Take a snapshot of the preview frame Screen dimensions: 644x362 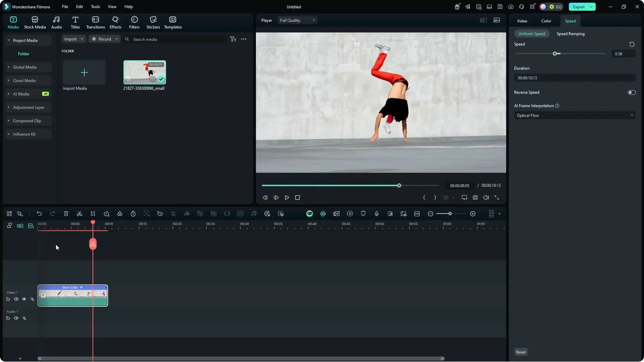coord(475,197)
